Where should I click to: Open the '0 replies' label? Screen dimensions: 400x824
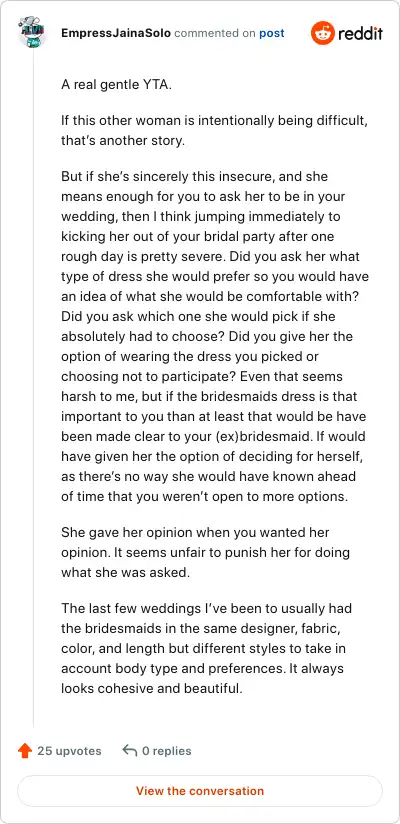[x=167, y=751]
